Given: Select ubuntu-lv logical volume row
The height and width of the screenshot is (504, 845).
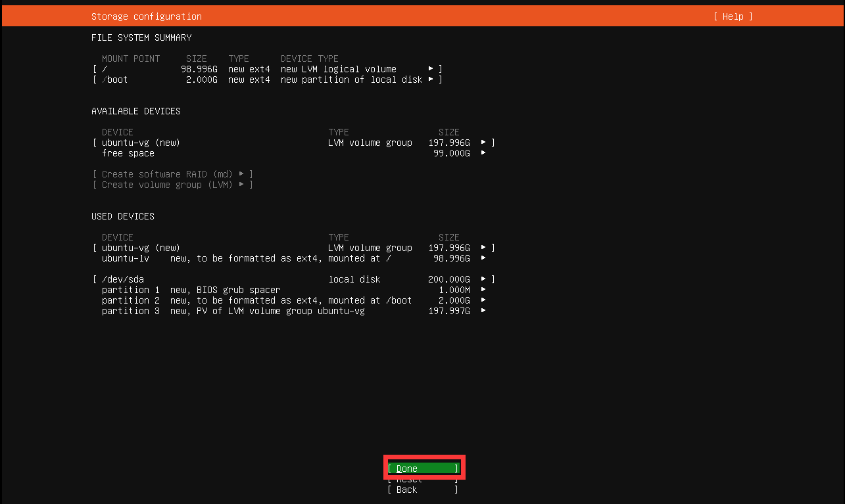Looking at the screenshot, I should click(294, 258).
